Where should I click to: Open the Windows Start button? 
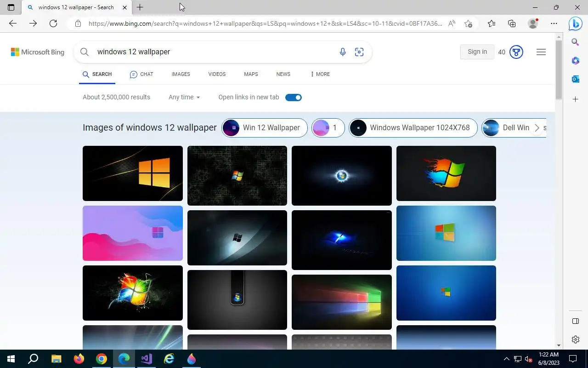(11, 359)
